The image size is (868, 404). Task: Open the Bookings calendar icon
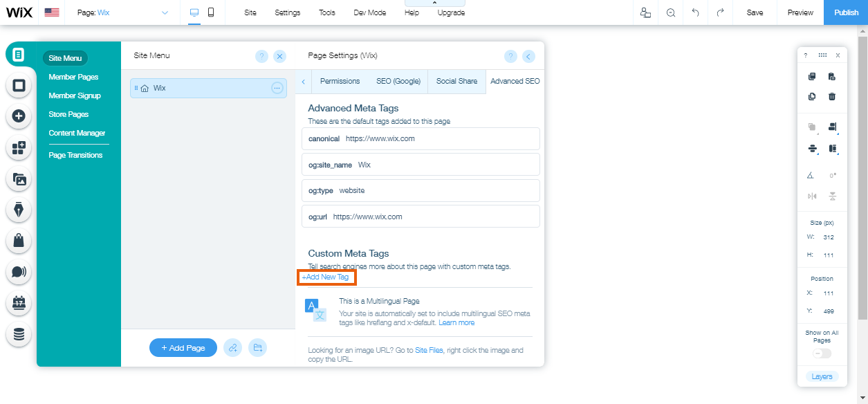point(19,303)
